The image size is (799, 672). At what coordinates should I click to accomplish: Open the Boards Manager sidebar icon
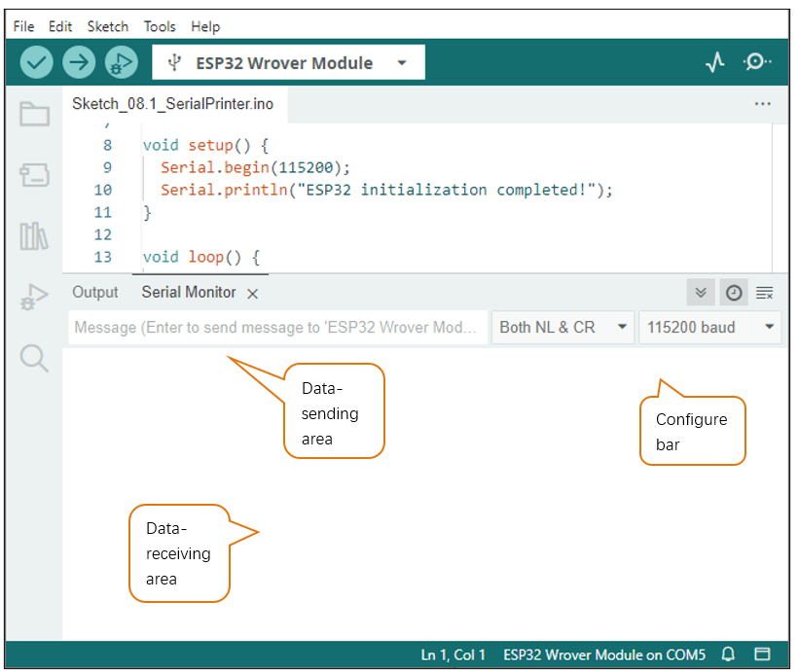tap(35, 175)
